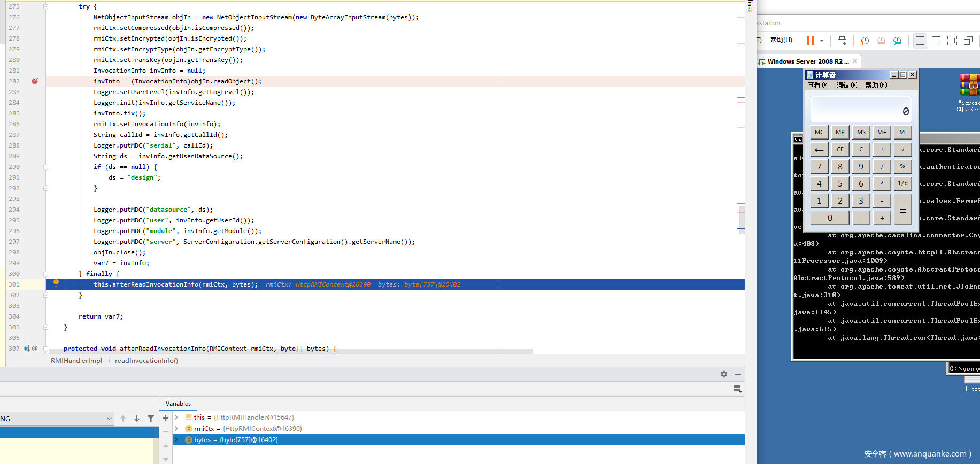
Task: Add a new watch with plus icon
Action: pyautogui.click(x=166, y=418)
